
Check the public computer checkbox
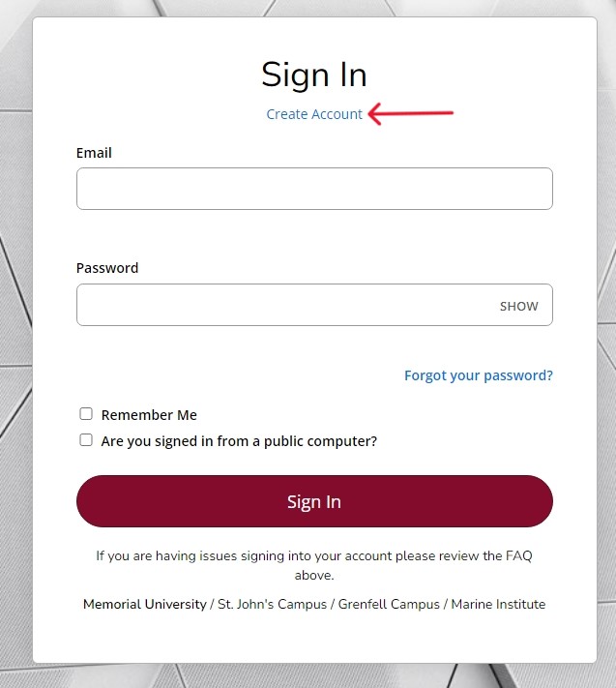[x=86, y=440]
